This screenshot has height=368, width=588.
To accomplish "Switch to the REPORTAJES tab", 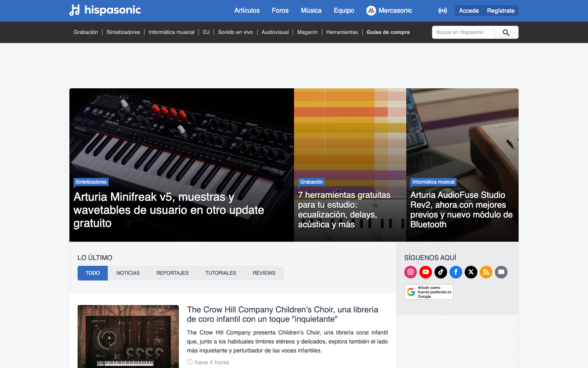I will pyautogui.click(x=172, y=273).
